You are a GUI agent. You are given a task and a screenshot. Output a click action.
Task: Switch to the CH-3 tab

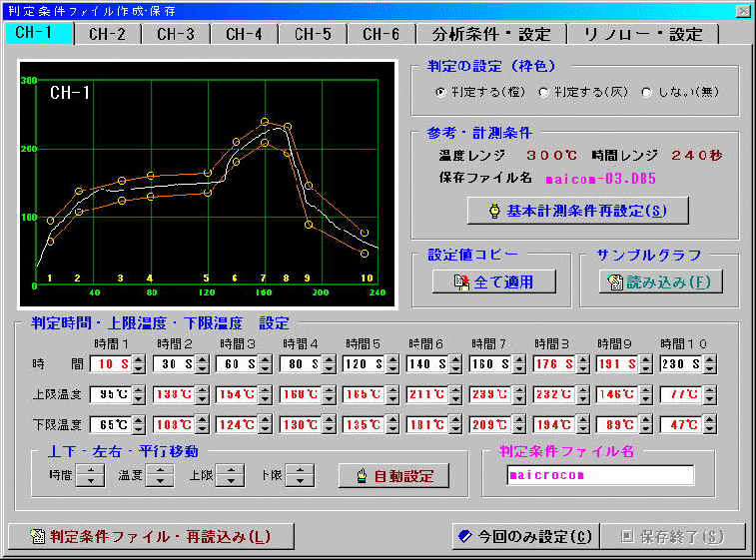[176, 34]
